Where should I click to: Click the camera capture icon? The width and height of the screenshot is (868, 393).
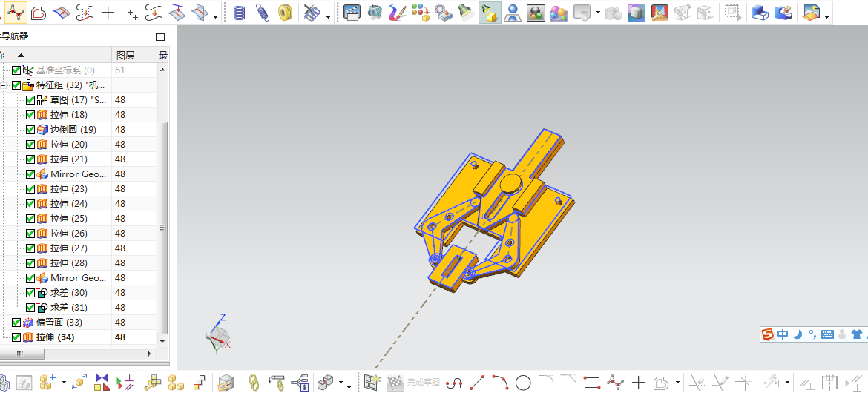[375, 12]
